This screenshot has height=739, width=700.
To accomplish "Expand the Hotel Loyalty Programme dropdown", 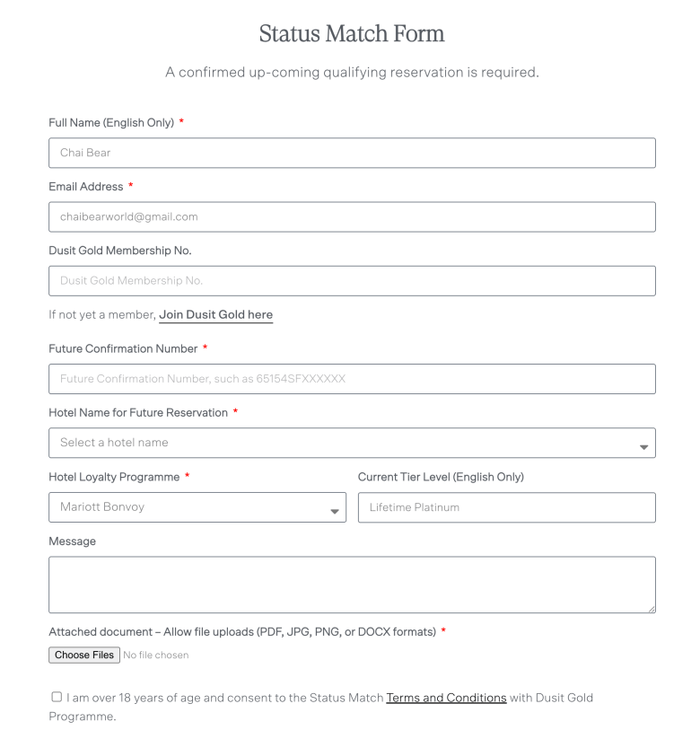I will coord(197,507).
